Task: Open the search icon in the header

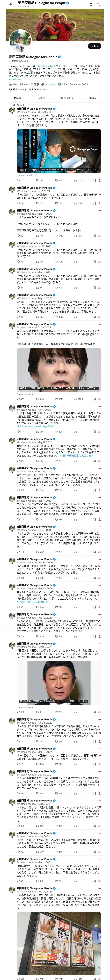Action: 98,5
